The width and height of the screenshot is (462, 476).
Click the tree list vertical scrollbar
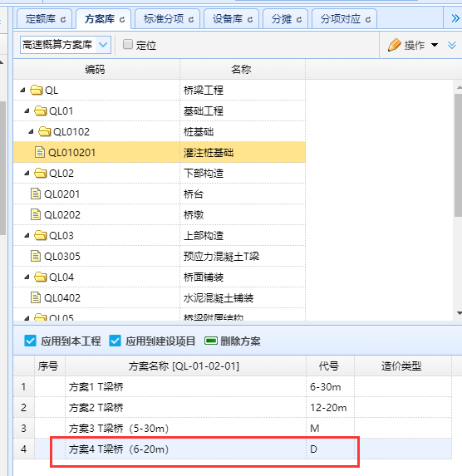pyautogui.click(x=458, y=155)
